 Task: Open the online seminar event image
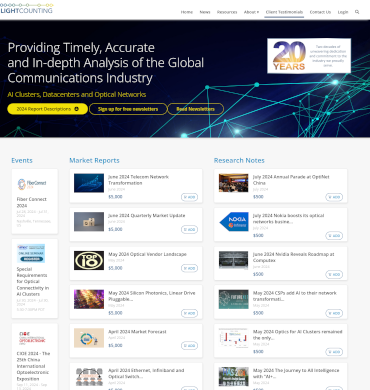[31, 253]
